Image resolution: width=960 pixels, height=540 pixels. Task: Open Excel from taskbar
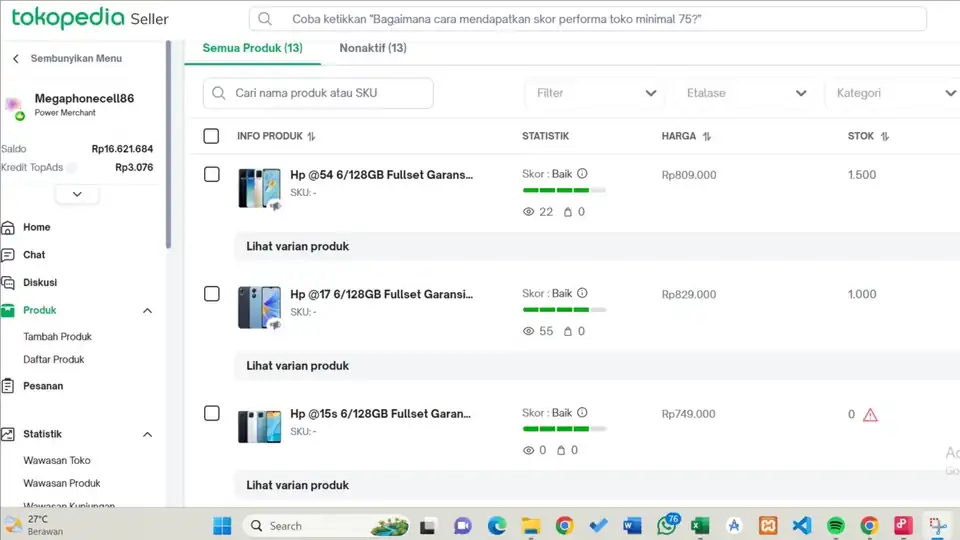pyautogui.click(x=700, y=525)
